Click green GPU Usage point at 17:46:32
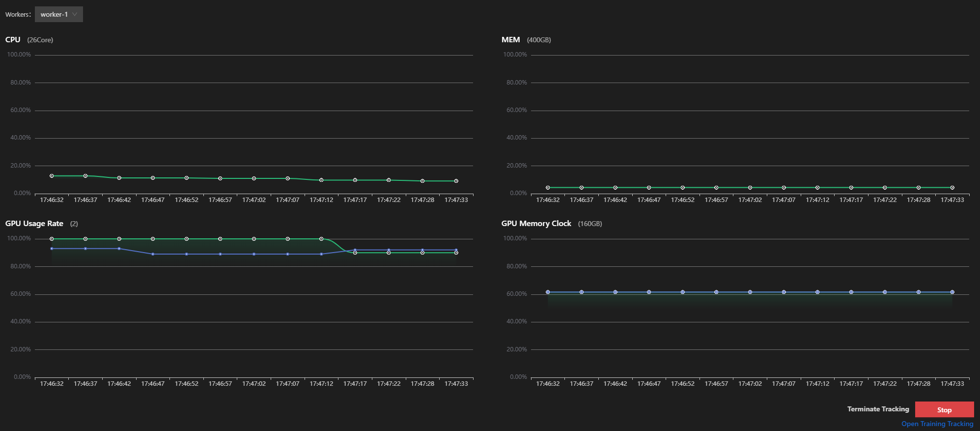 pos(52,239)
